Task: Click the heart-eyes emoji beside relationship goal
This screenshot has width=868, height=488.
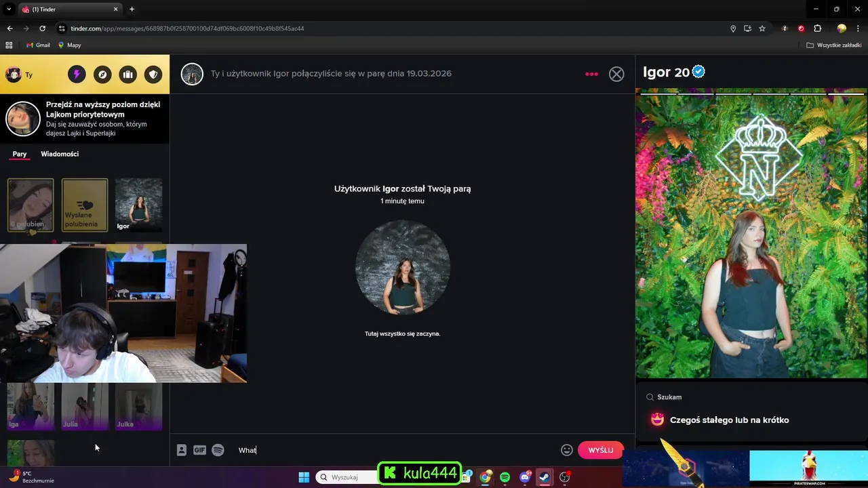Action: 657,420
